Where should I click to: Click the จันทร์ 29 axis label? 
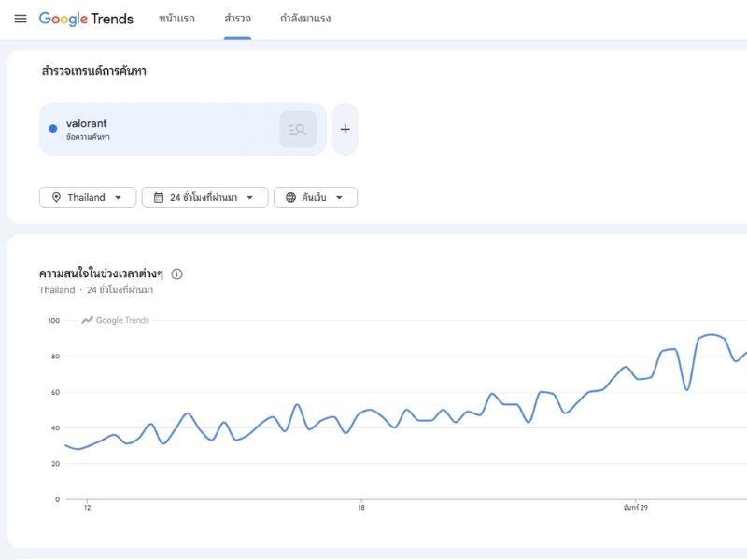[636, 508]
